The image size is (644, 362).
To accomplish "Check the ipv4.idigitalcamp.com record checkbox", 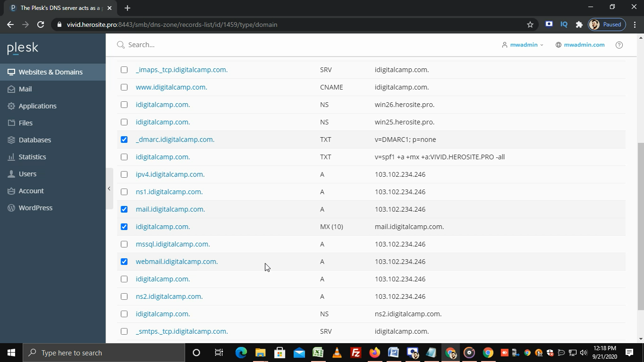I will click(x=124, y=174).
